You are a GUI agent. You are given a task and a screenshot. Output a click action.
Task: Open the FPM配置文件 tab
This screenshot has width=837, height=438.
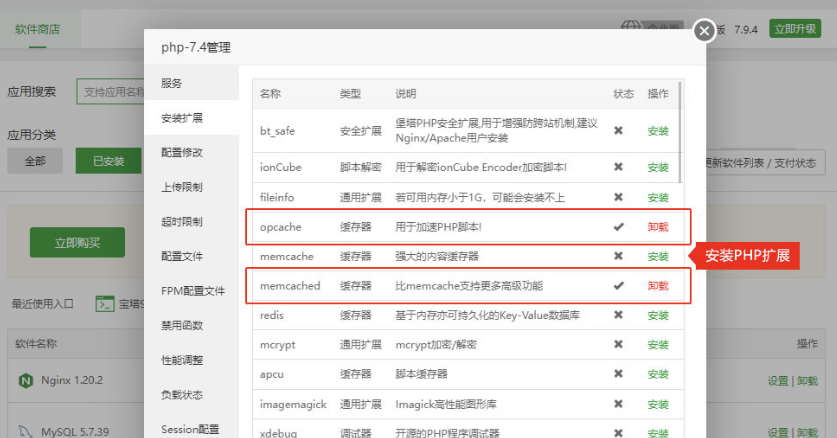click(x=193, y=291)
